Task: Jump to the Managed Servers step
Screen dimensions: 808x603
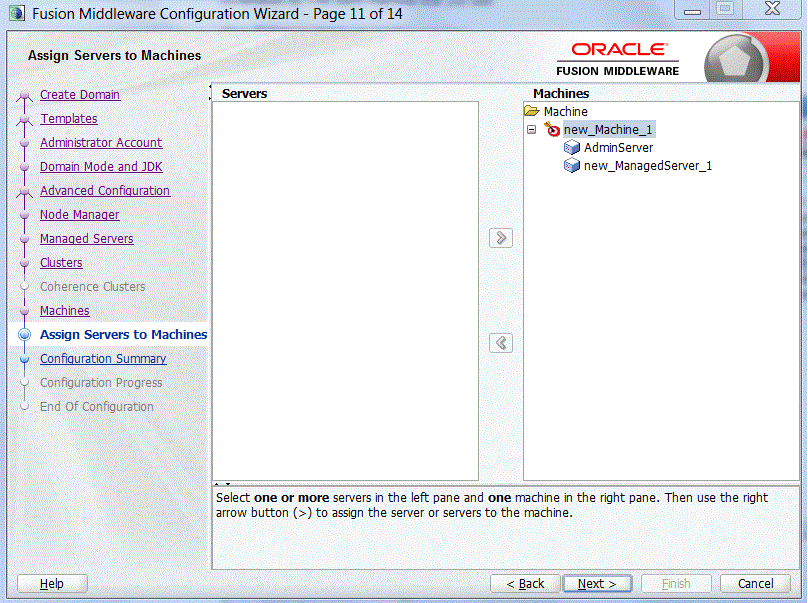Action: pyautogui.click(x=87, y=239)
